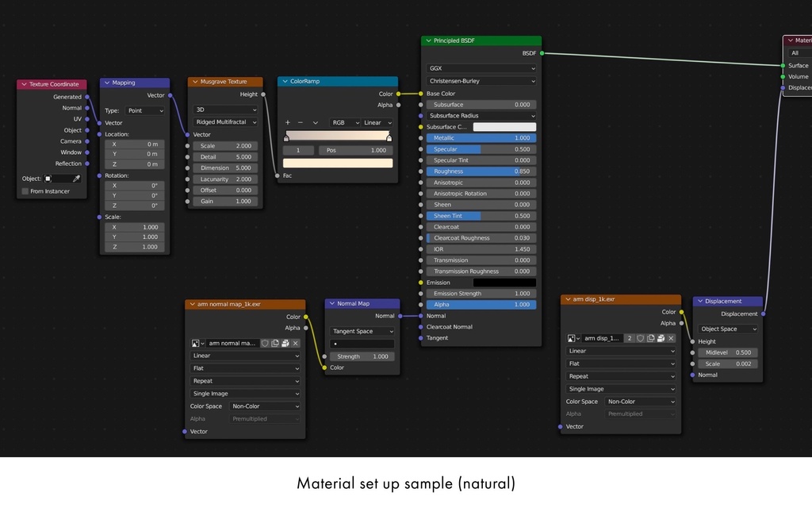Open the Musgrave 3D dimensions dropdown

pos(225,110)
